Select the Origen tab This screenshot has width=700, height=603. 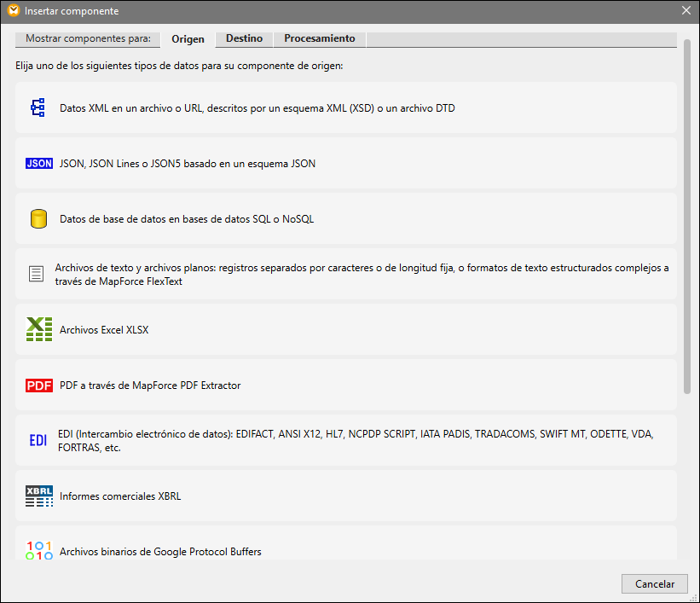click(188, 39)
